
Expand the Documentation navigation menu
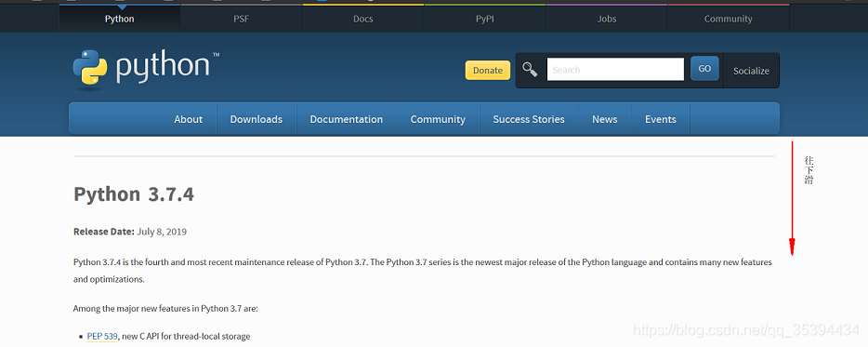pyautogui.click(x=347, y=119)
